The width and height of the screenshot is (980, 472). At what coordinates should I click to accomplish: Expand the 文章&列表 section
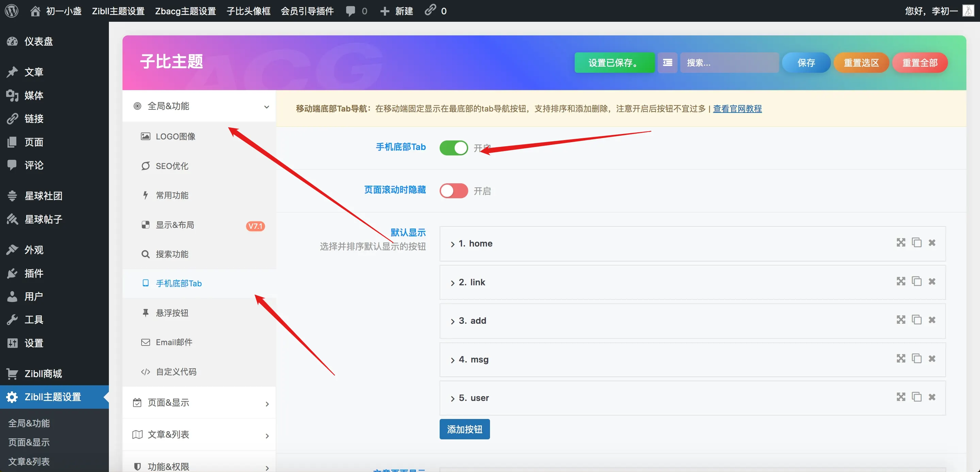pyautogui.click(x=199, y=435)
